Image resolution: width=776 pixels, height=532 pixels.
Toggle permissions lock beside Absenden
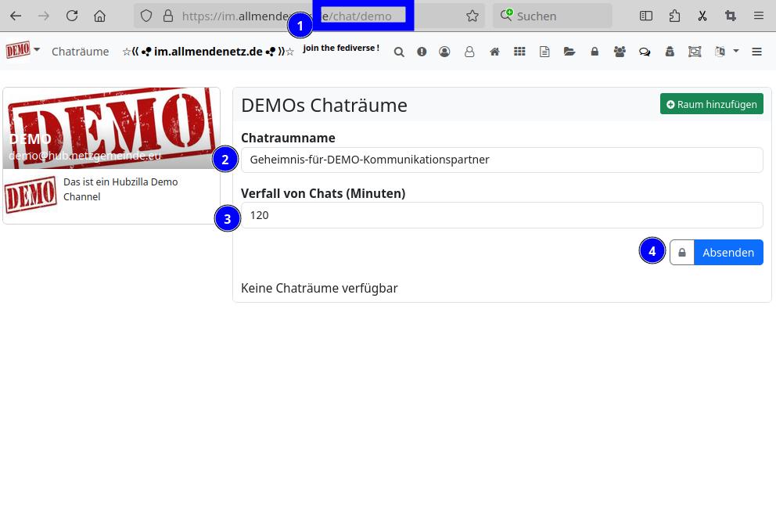pyautogui.click(x=682, y=253)
